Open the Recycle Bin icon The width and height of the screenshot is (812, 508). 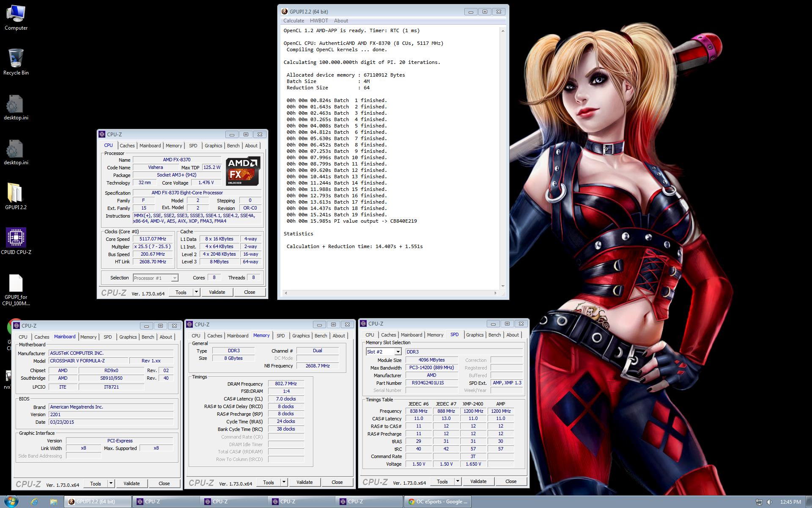coord(16,62)
